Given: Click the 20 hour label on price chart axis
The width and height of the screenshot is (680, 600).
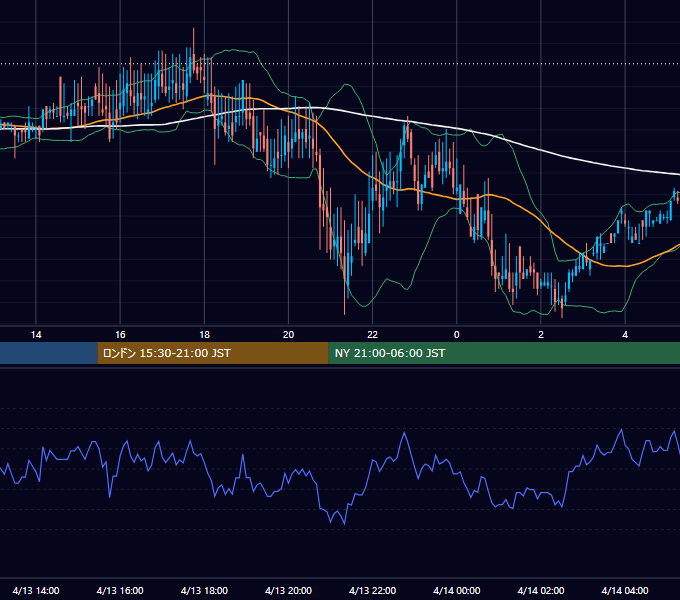Looking at the screenshot, I should click(288, 335).
